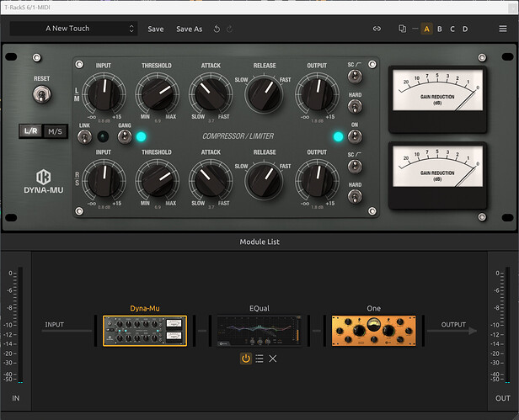Click the 0.8 dB value under bottom INPUT
The image size is (519, 420).
pos(104,207)
